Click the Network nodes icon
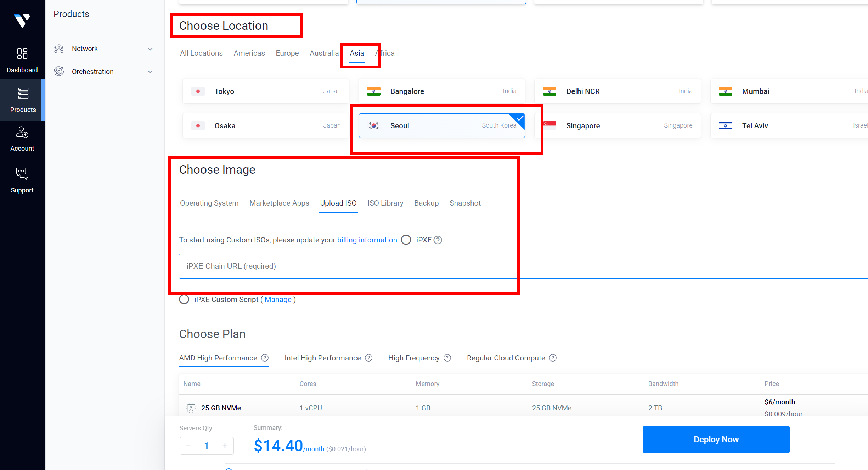 (x=59, y=49)
